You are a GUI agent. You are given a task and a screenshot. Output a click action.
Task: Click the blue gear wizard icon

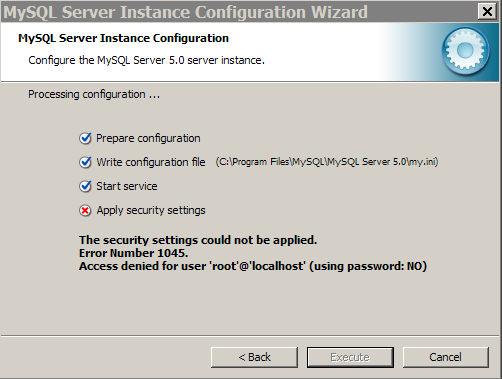point(466,50)
